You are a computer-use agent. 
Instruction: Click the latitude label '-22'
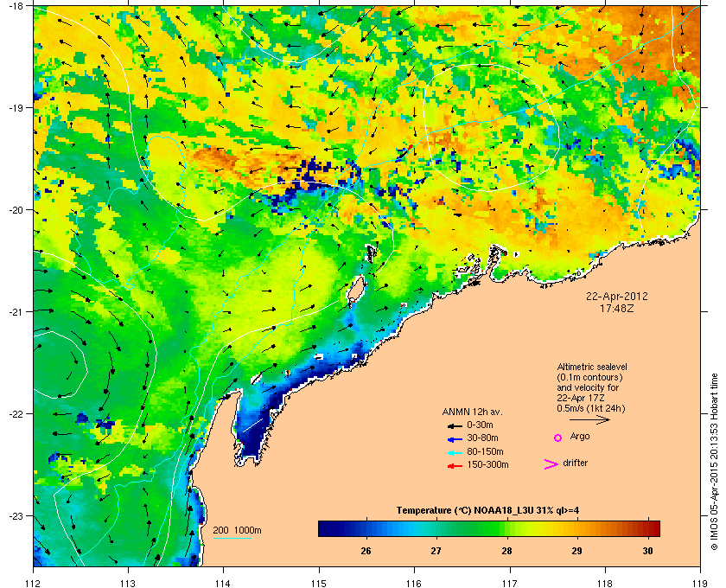16,414
